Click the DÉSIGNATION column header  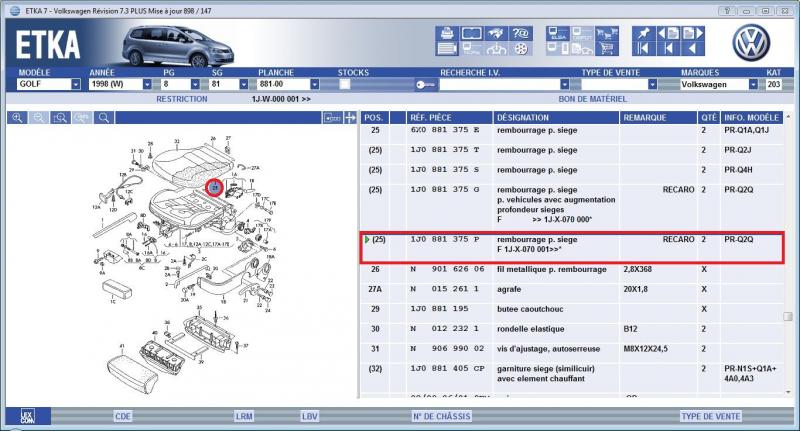click(556, 118)
